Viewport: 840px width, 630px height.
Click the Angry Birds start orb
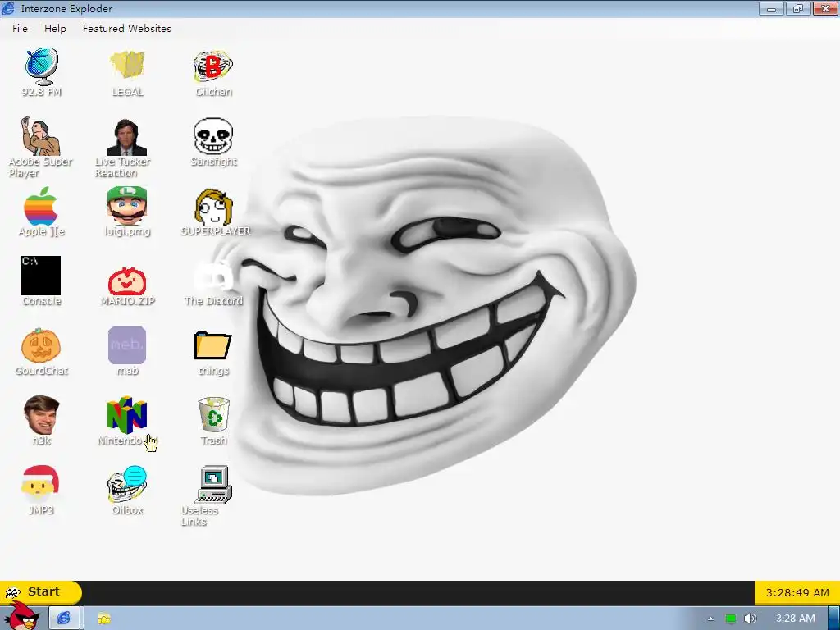click(21, 617)
